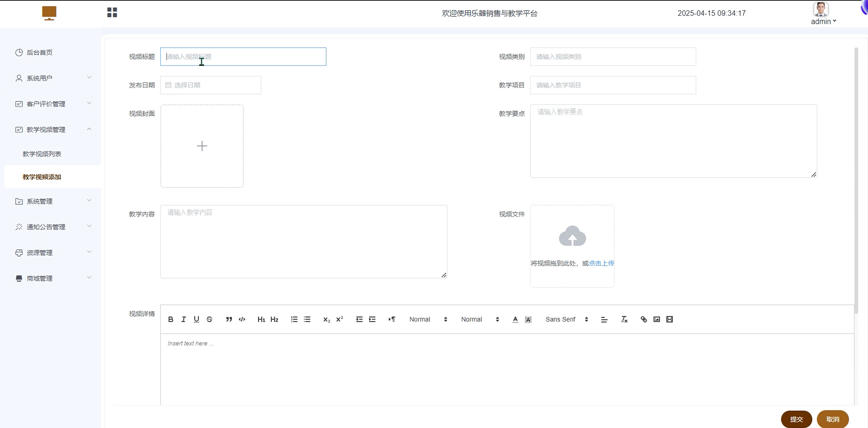This screenshot has width=868, height=428.
Task: Toggle bold formatting in editor toolbar
Action: 171,319
